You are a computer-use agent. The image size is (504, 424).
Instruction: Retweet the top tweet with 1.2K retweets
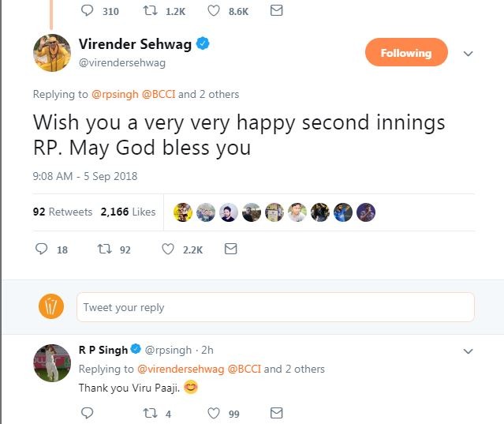pos(150,10)
